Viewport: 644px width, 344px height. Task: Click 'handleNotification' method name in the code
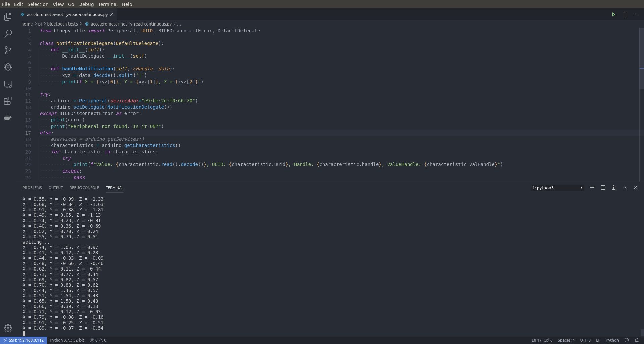(88, 69)
